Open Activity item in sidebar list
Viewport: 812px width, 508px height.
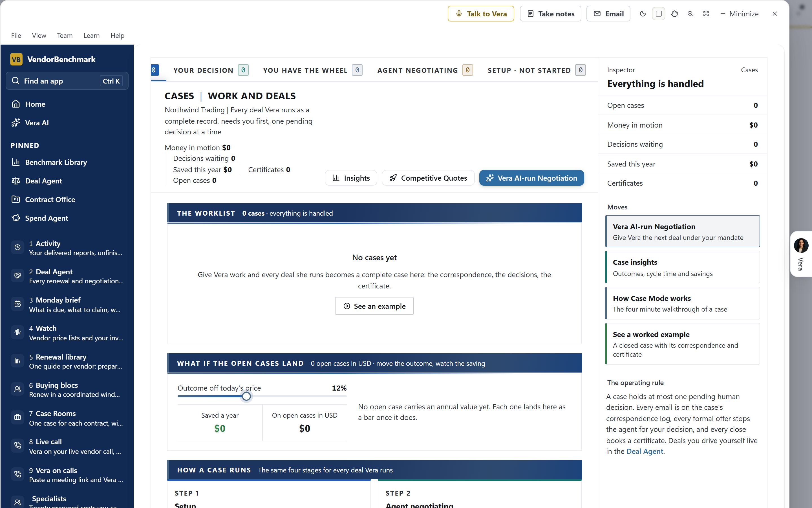tap(67, 248)
